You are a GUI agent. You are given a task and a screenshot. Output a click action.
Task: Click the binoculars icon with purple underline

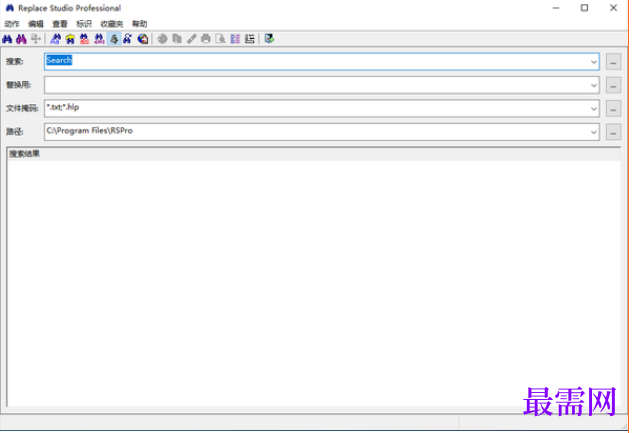pos(99,39)
